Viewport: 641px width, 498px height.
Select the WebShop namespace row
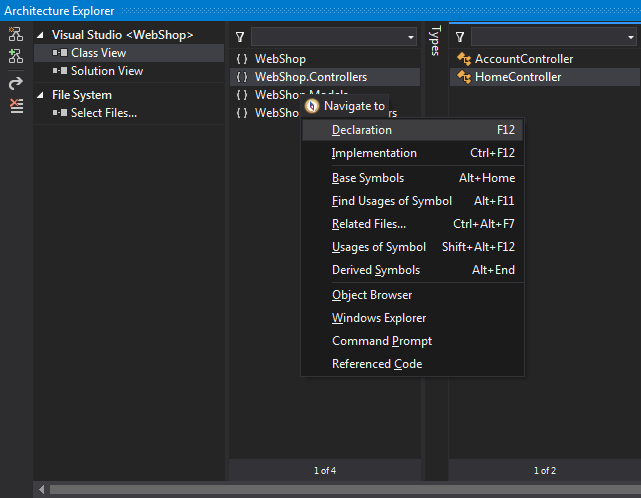click(325, 59)
